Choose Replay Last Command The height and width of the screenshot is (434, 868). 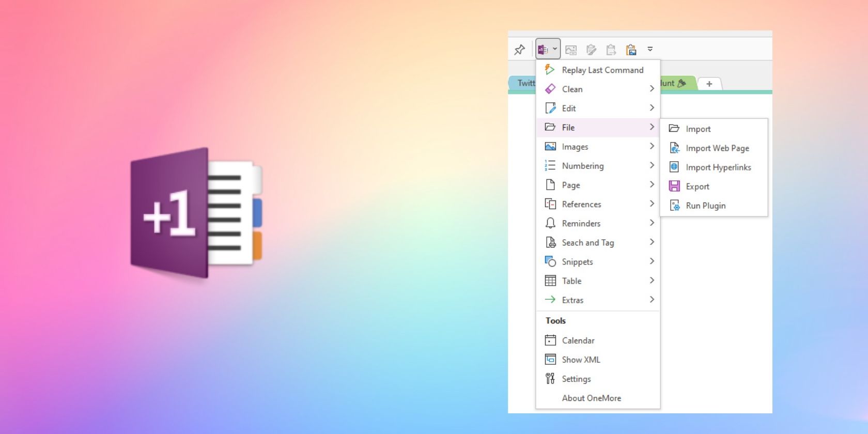click(x=598, y=70)
